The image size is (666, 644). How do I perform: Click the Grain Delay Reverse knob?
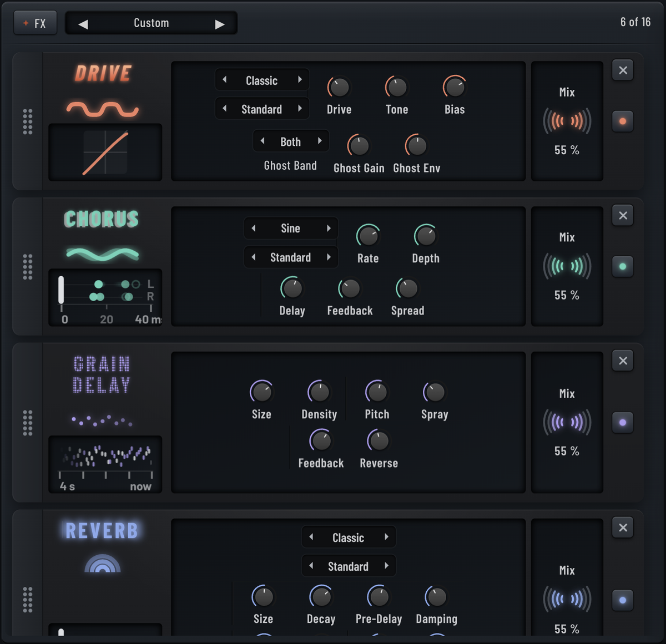coord(379,441)
